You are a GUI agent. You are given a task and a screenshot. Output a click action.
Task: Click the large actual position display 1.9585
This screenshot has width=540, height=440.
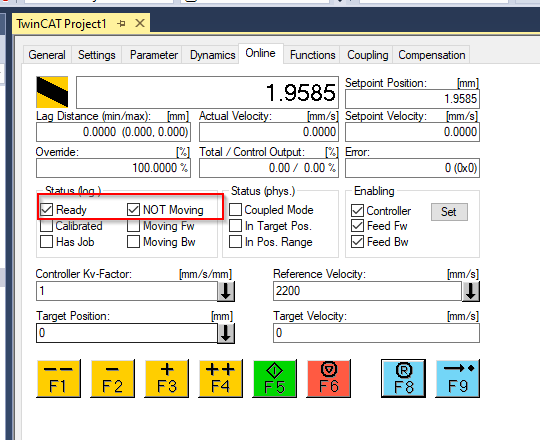(x=207, y=92)
